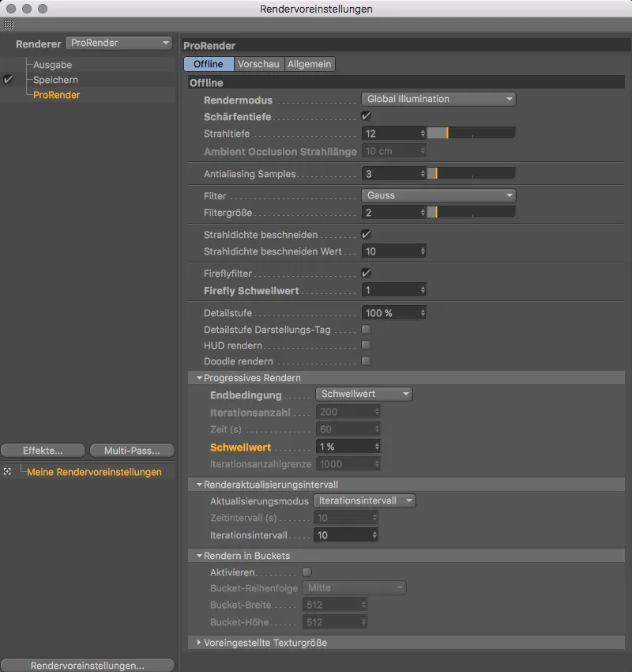Click stepper arrows of Firefly Schwellwert field
Screen dimensions: 632x672
click(423, 290)
